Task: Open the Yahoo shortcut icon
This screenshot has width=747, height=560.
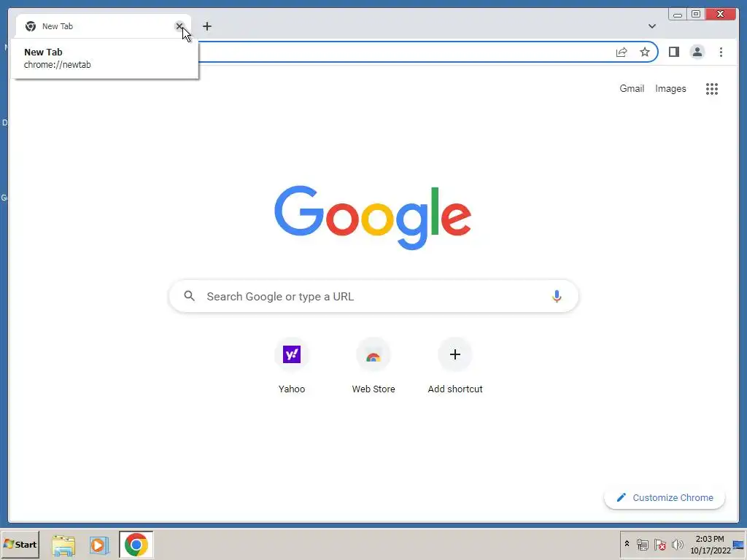Action: tap(292, 354)
